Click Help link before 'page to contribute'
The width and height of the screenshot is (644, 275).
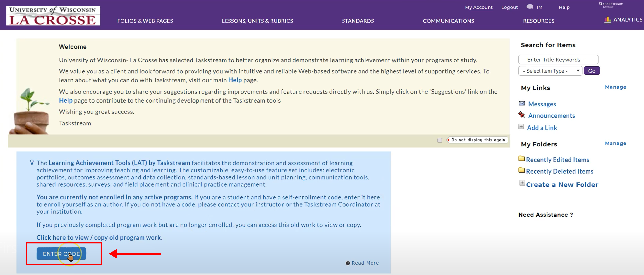pyautogui.click(x=65, y=101)
